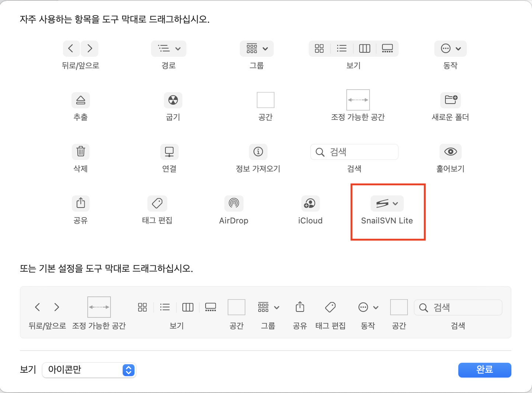Viewport: 532px width, 393px height.
Task: Expand Group chevron in default toolbar set
Action: 277,307
